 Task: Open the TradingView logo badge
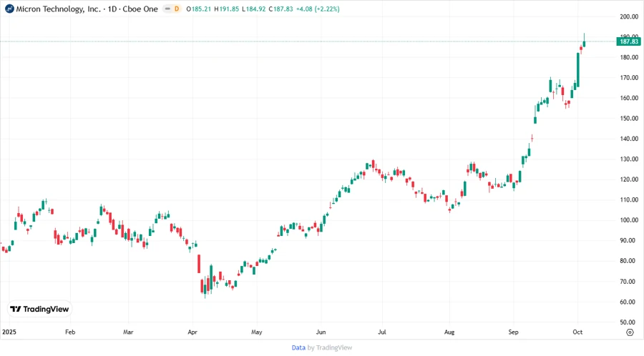pyautogui.click(x=39, y=309)
